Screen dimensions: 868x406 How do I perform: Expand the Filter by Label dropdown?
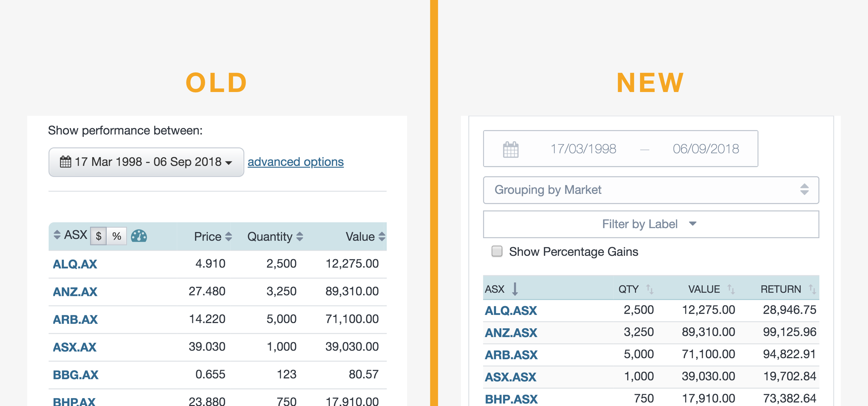(x=651, y=224)
